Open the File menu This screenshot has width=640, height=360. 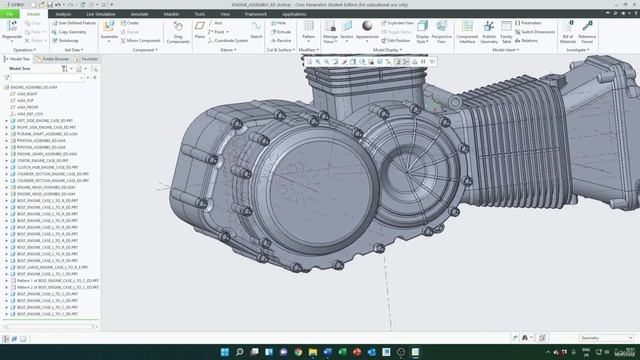click(x=10, y=14)
